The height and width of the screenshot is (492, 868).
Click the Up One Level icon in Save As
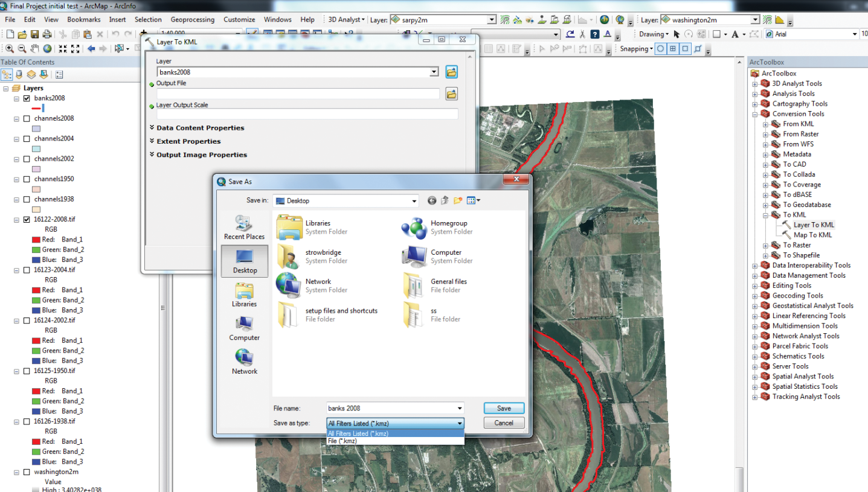pos(445,200)
